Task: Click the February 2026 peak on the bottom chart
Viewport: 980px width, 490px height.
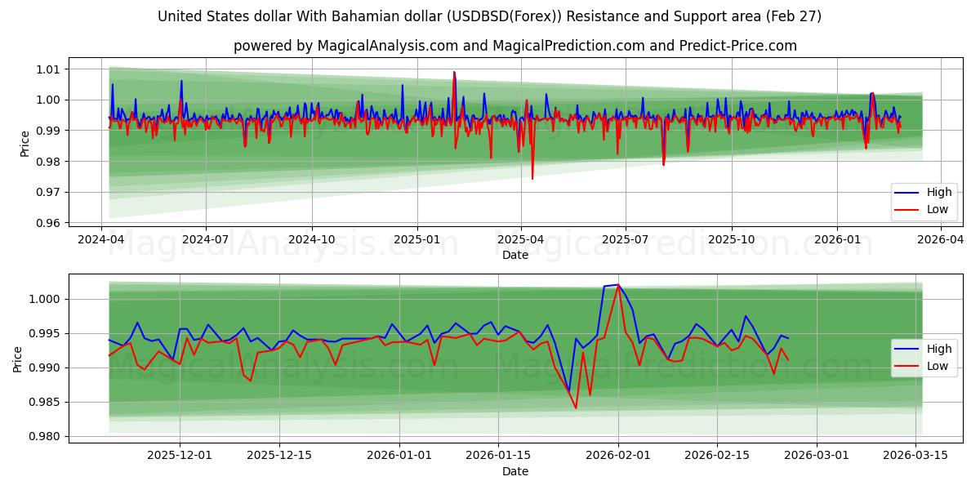Action: click(617, 285)
